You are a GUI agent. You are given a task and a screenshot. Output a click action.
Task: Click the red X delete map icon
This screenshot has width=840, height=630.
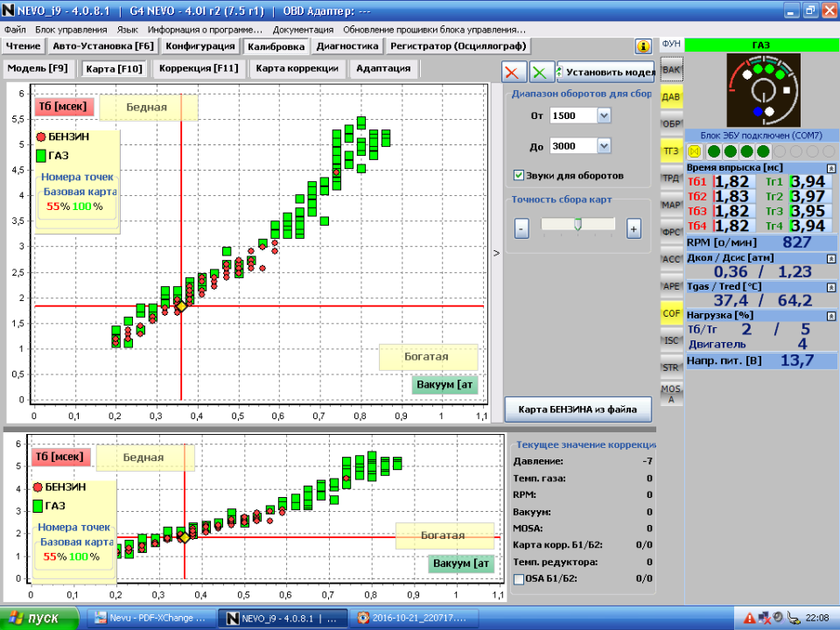pos(515,72)
